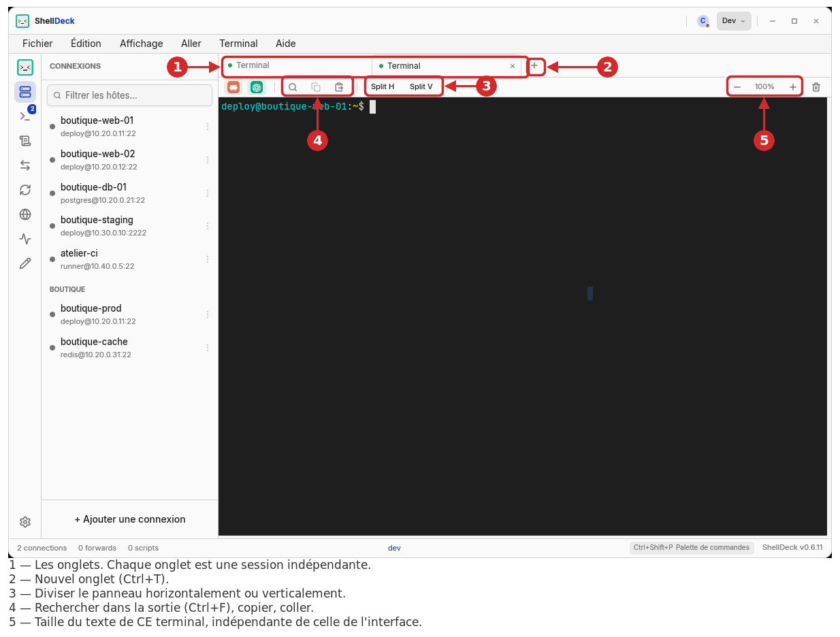The width and height of the screenshot is (840, 637).
Task: Click the copy icon in terminal toolbar
Action: (x=316, y=87)
